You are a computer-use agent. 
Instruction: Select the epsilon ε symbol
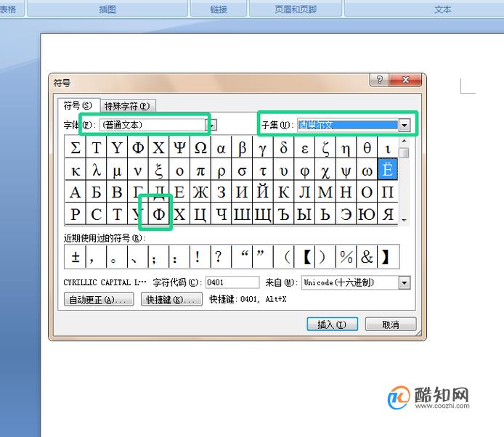coord(304,147)
